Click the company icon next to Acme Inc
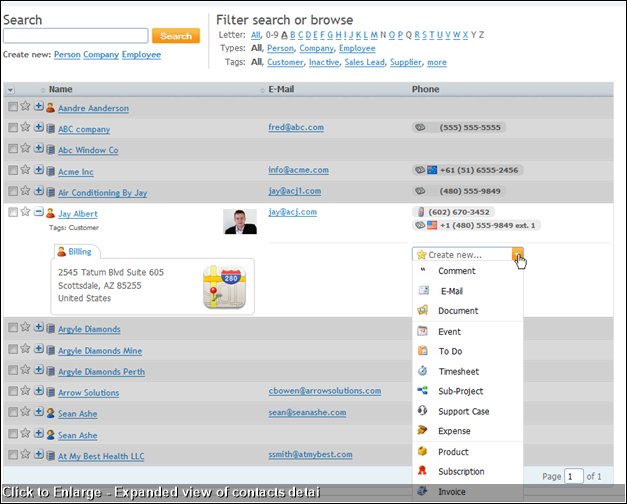The width and height of the screenshot is (627, 504). [50, 171]
